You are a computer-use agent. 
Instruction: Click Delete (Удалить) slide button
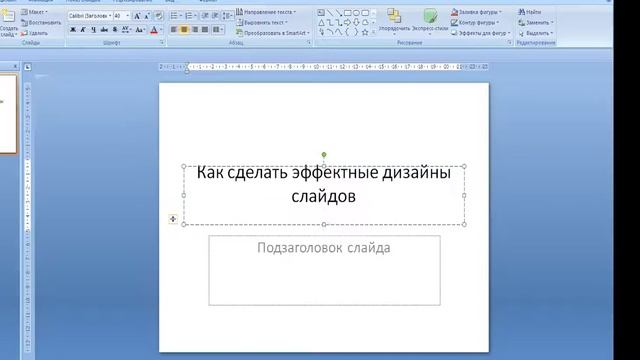(35, 33)
